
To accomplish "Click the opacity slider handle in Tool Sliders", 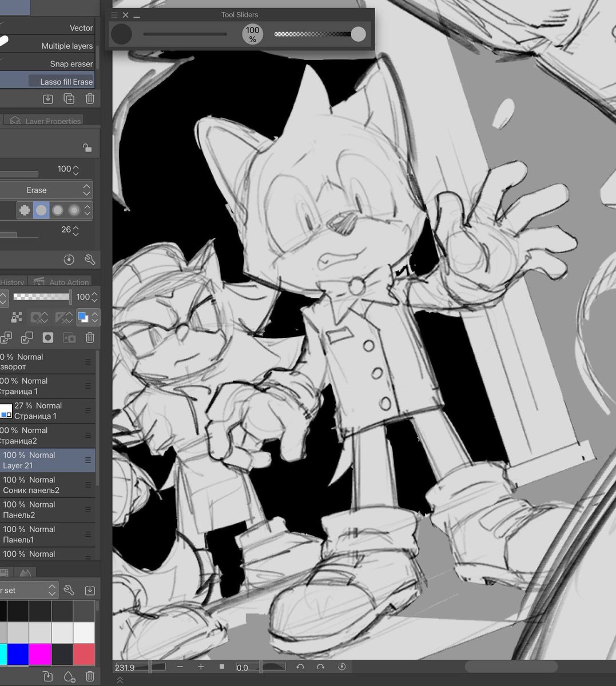I will click(358, 34).
